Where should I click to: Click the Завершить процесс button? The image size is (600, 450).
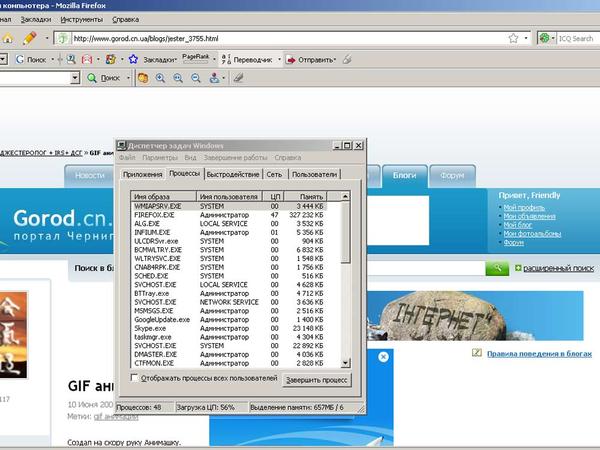[316, 380]
